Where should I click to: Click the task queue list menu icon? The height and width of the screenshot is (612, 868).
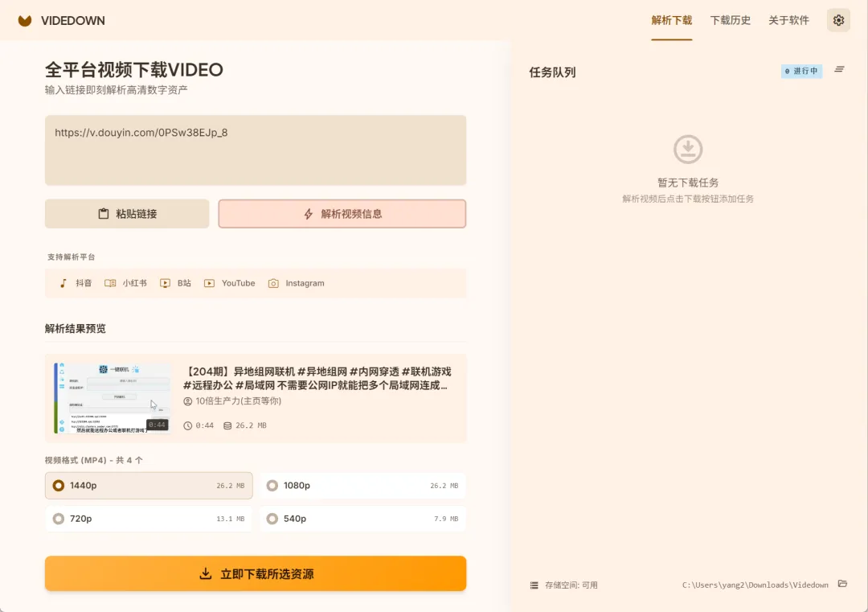pyautogui.click(x=839, y=70)
